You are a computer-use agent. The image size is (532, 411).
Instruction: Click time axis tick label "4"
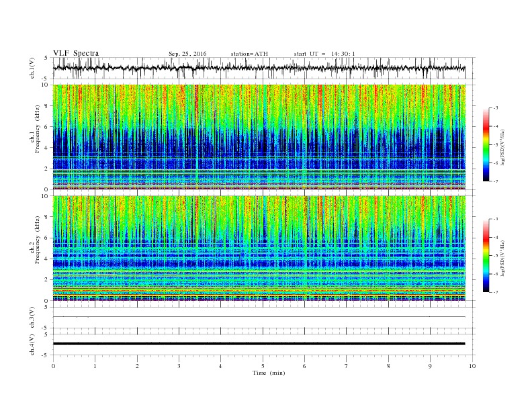tap(220, 366)
